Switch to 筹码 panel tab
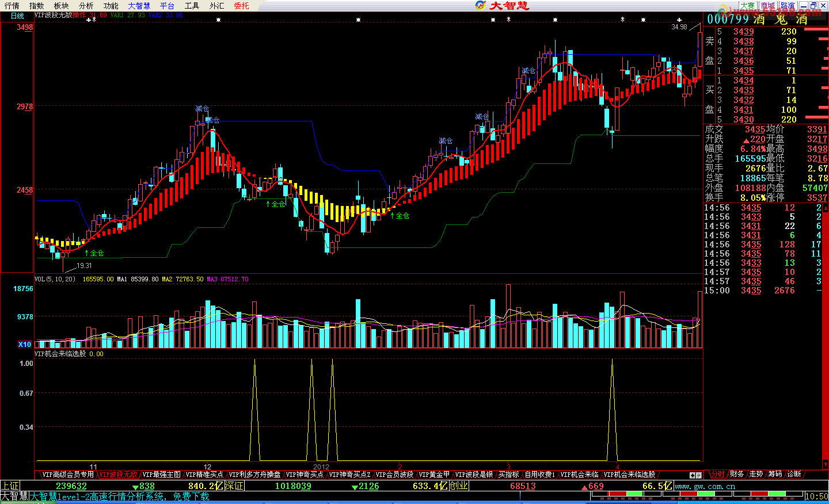The height and width of the screenshot is (504, 829). [775, 474]
